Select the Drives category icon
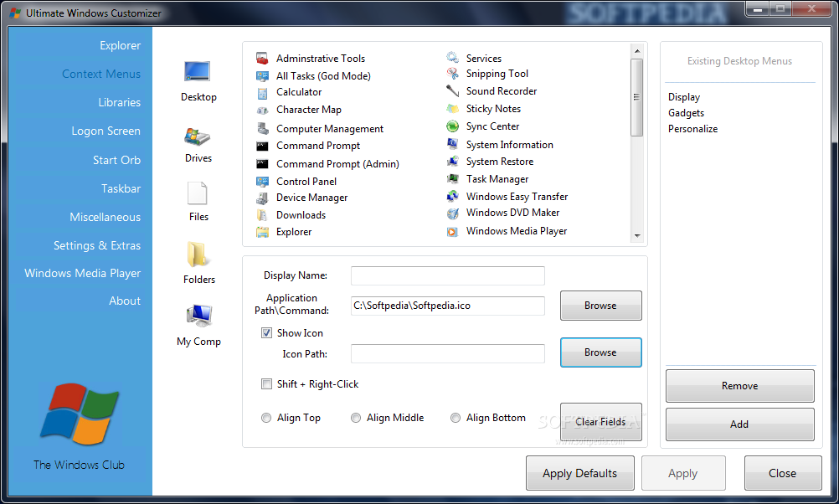The height and width of the screenshot is (504, 839). tap(198, 136)
